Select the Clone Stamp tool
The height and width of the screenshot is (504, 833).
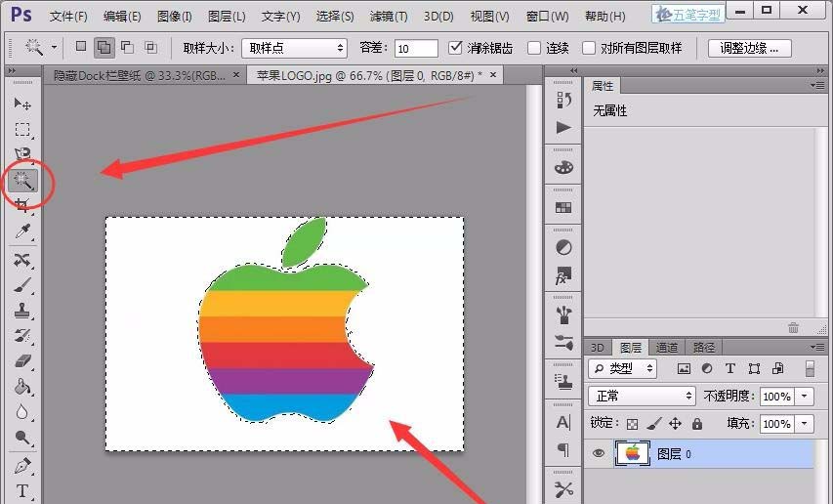[22, 311]
